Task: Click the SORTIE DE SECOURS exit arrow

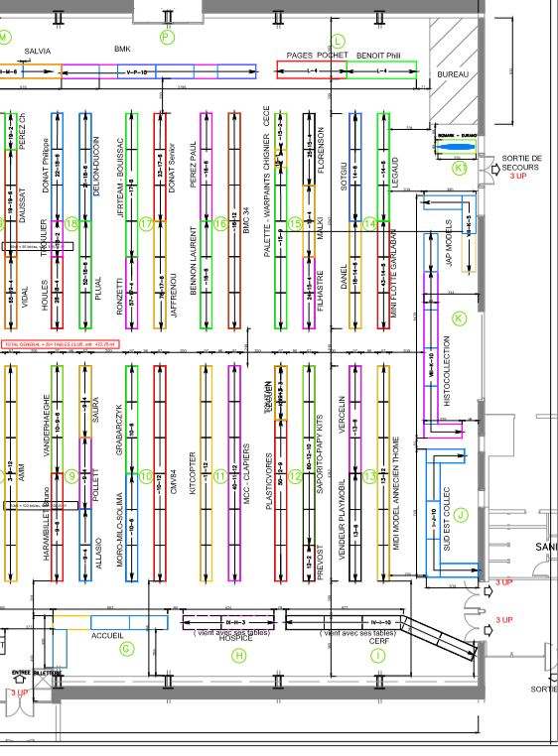Action: click(494, 169)
